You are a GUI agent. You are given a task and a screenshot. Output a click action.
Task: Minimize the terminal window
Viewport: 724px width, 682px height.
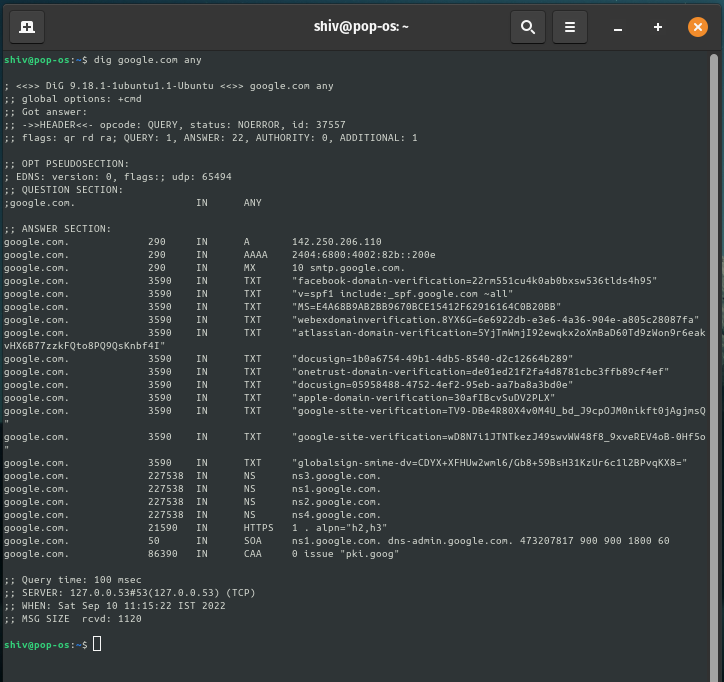(618, 28)
